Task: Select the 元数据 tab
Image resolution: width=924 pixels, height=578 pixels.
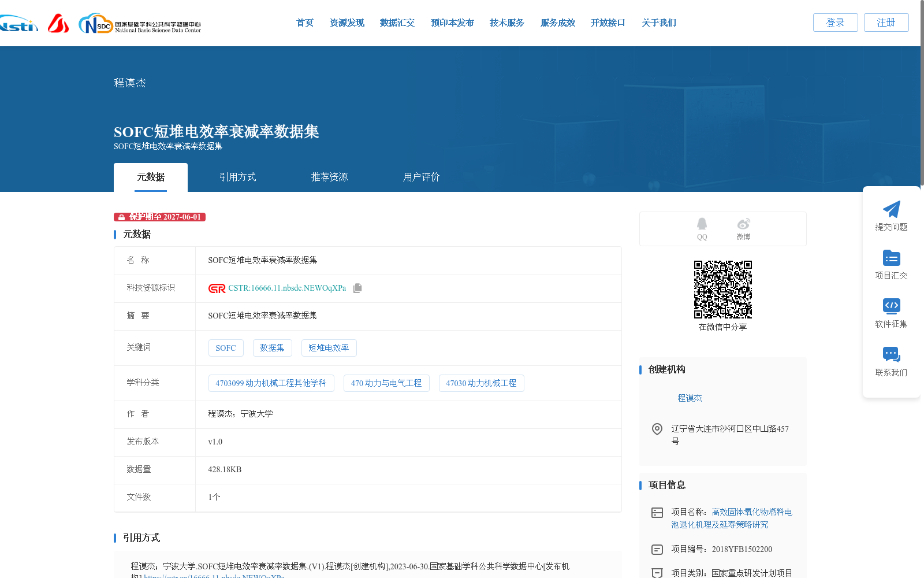Action: pos(151,177)
